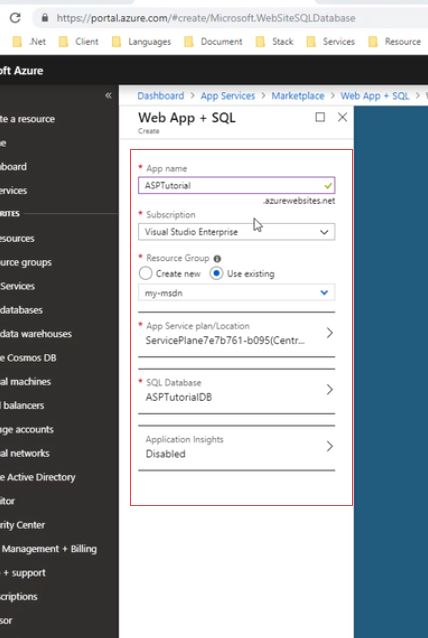The width and height of the screenshot is (428, 638).
Task: Open App Services in sidebar
Action: pos(17,286)
